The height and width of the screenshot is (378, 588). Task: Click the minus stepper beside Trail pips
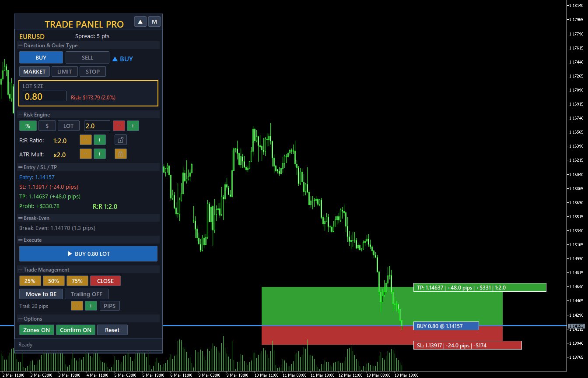77,306
